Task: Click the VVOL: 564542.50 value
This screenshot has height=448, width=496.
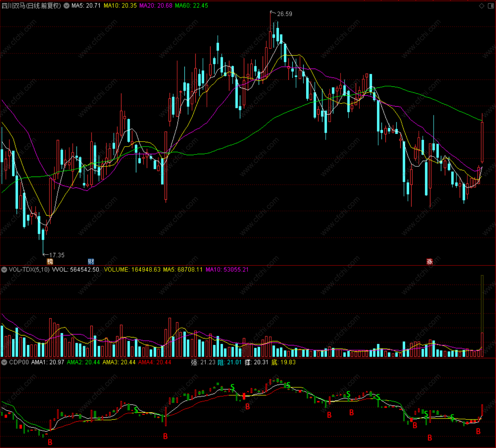Action: tap(76, 270)
